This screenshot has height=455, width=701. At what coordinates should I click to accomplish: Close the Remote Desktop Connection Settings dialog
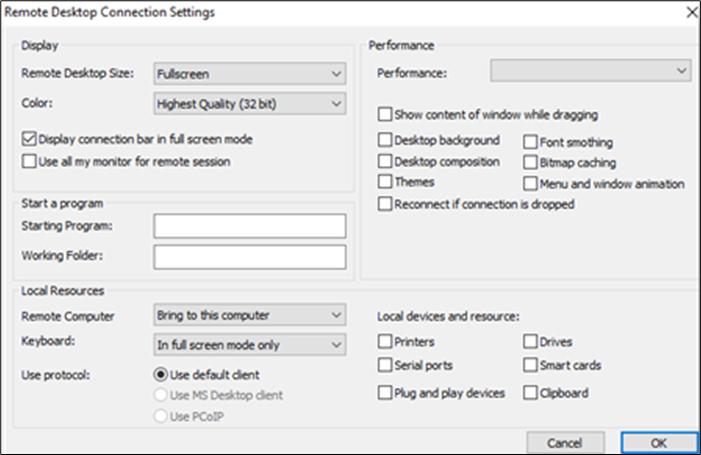pos(688,12)
